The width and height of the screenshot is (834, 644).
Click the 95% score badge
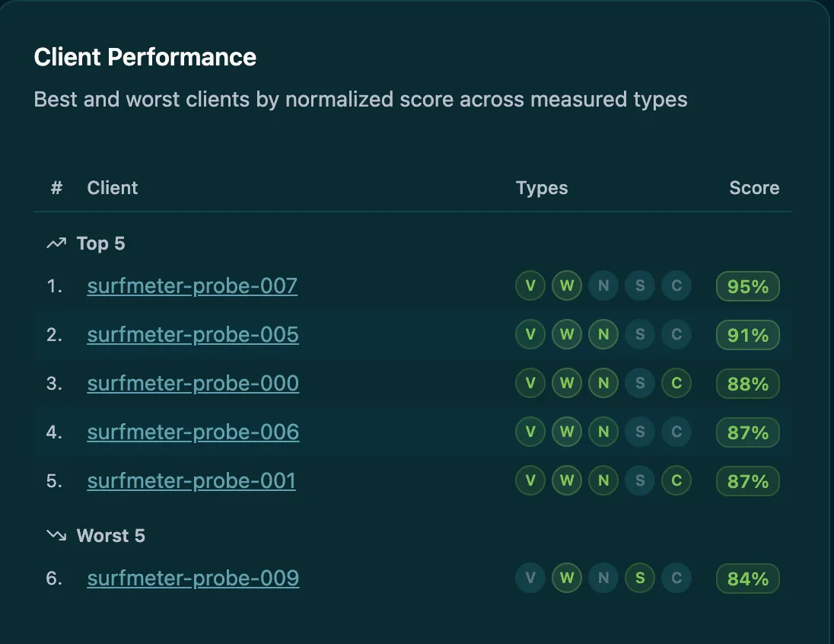tap(748, 286)
